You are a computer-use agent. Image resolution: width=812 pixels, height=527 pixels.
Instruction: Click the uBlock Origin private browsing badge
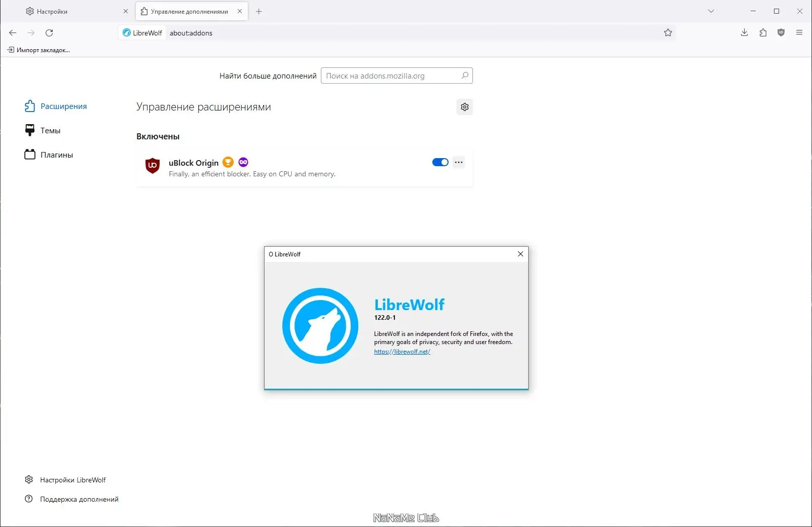[243, 162]
